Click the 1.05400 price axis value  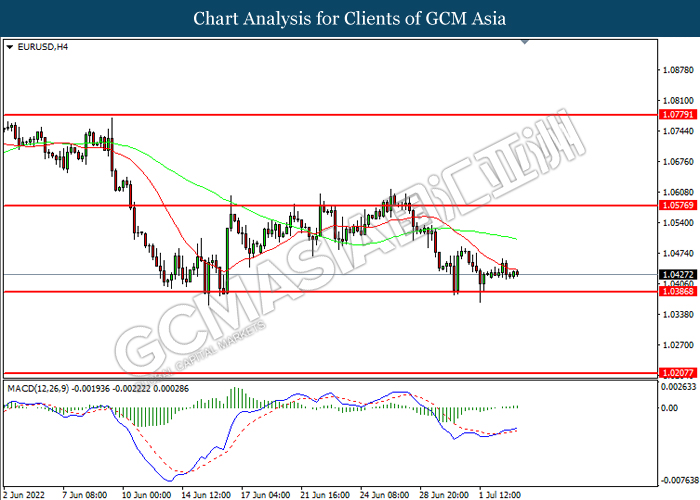(x=678, y=223)
